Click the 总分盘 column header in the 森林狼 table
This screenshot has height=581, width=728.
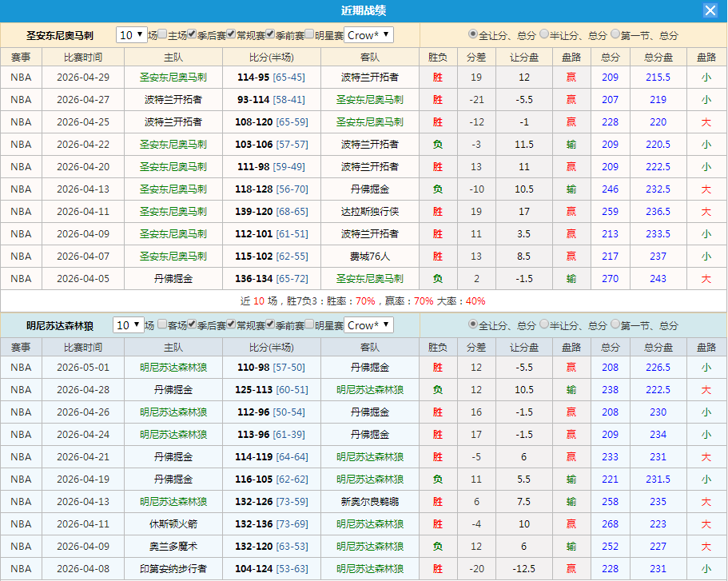658,348
